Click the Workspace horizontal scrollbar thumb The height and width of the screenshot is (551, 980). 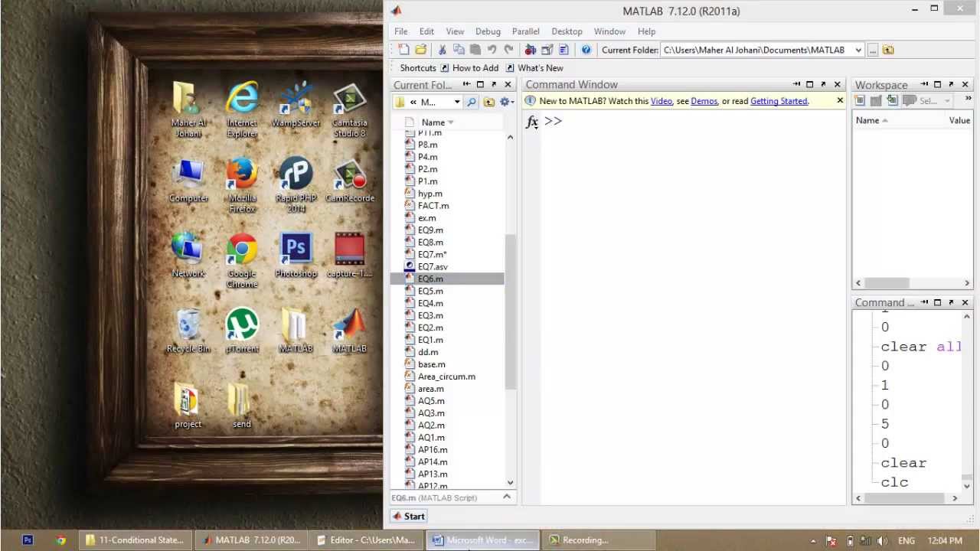point(887,282)
